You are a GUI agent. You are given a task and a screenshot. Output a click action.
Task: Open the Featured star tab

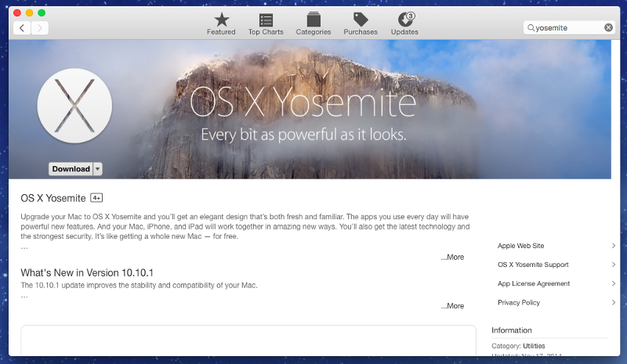pos(221,24)
